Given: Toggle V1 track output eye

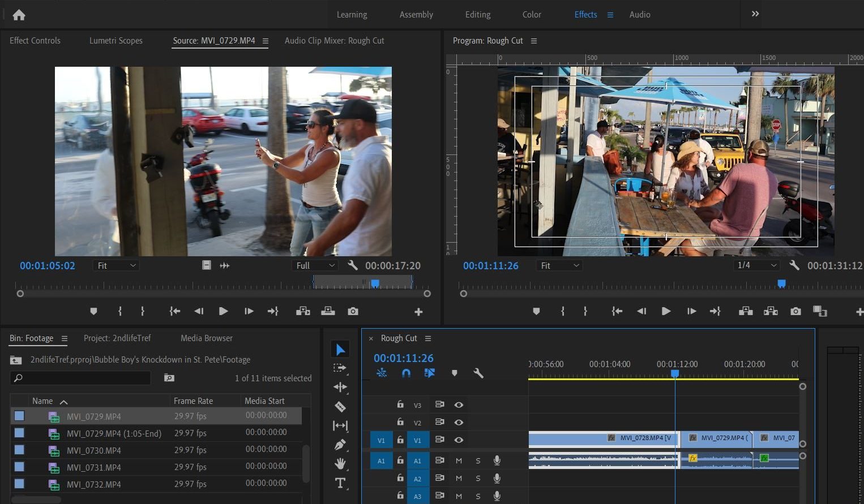Looking at the screenshot, I should (x=459, y=440).
